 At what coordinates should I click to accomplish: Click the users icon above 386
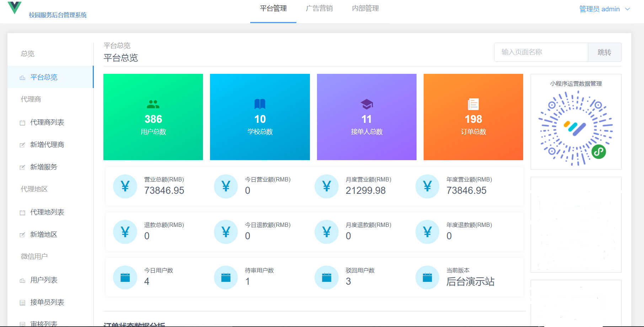[x=153, y=104]
